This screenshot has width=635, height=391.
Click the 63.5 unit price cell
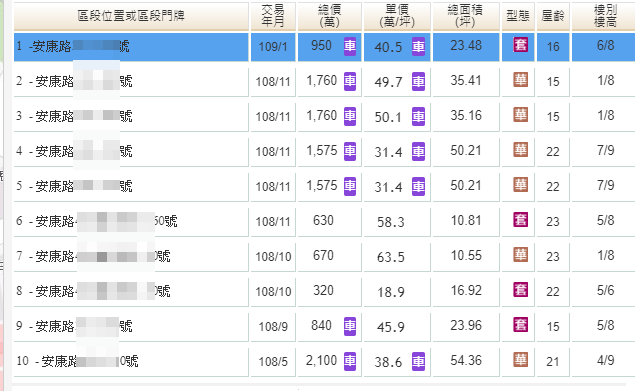coord(397,256)
